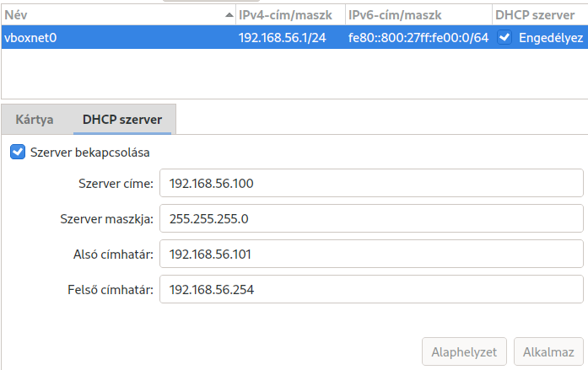Click into the Szerver maszkja field
Viewport: 588px width, 370px height.
coord(371,218)
